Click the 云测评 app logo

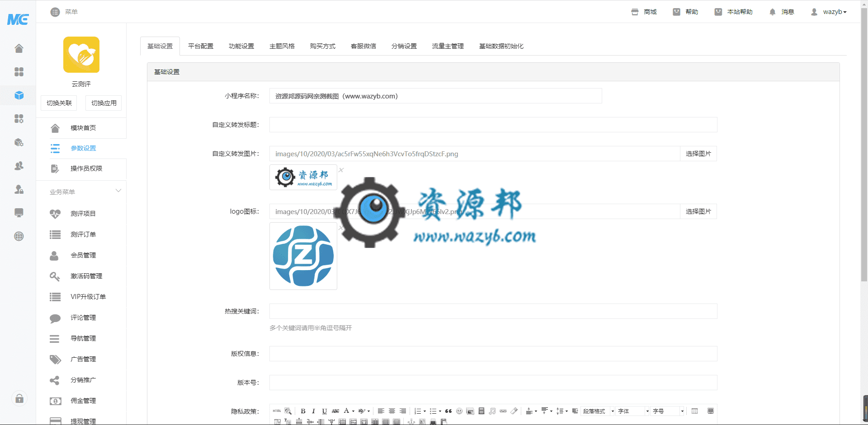(81, 55)
